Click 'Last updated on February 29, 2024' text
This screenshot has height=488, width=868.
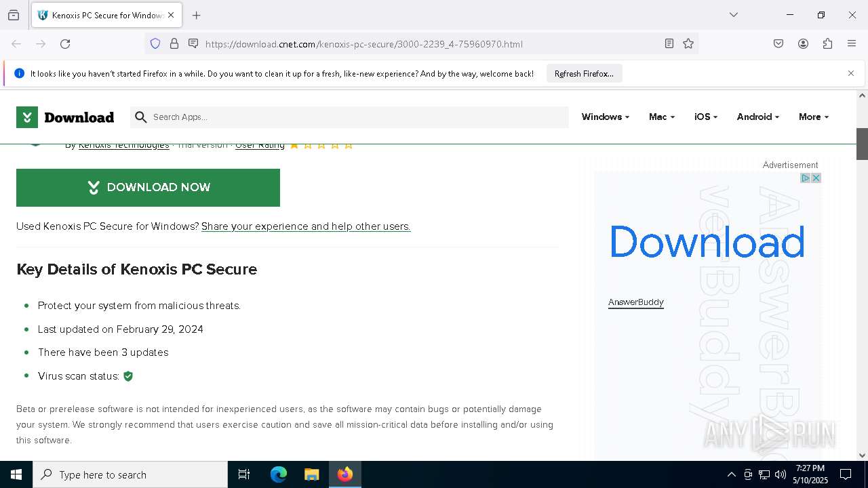(x=121, y=329)
